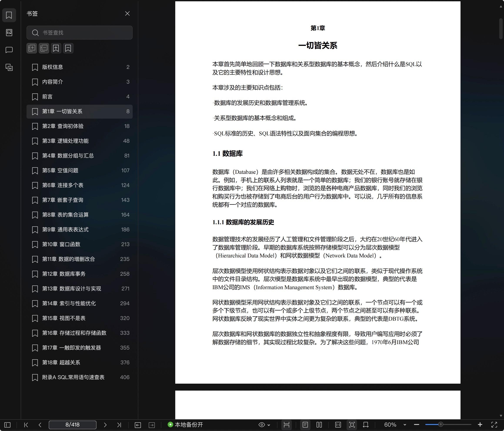Enter fullscreen mode icon
Screen dimensions: 504x431
[x=494, y=425]
